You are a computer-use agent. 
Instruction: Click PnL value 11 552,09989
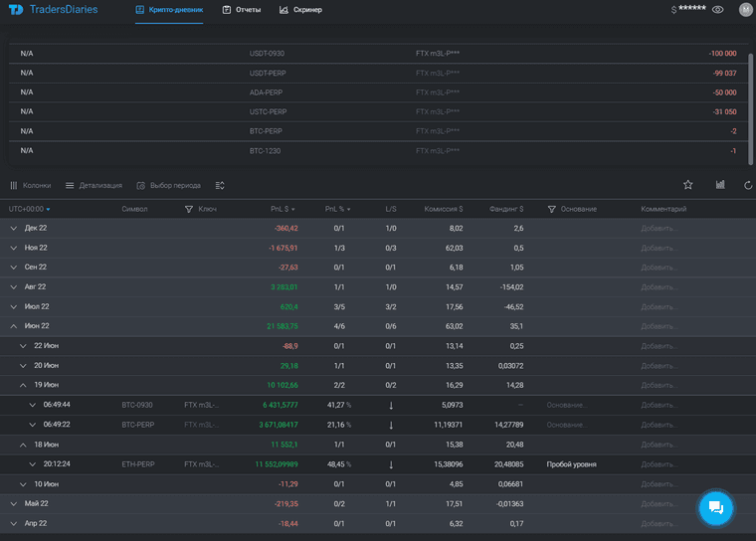coord(277,464)
